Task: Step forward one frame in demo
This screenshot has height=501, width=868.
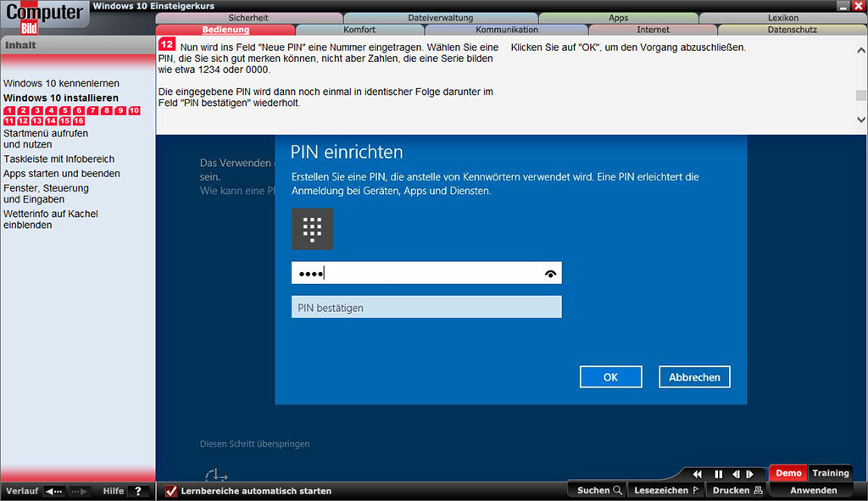Action: [x=750, y=474]
